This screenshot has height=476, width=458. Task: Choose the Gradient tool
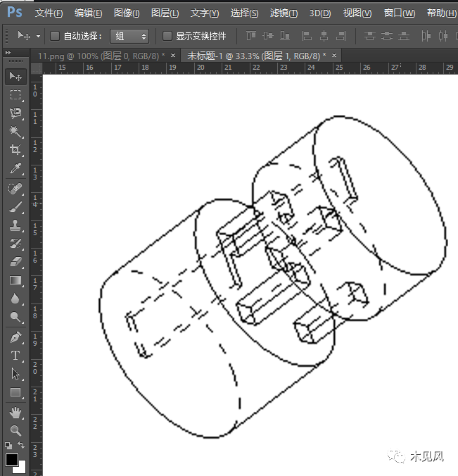coord(15,280)
